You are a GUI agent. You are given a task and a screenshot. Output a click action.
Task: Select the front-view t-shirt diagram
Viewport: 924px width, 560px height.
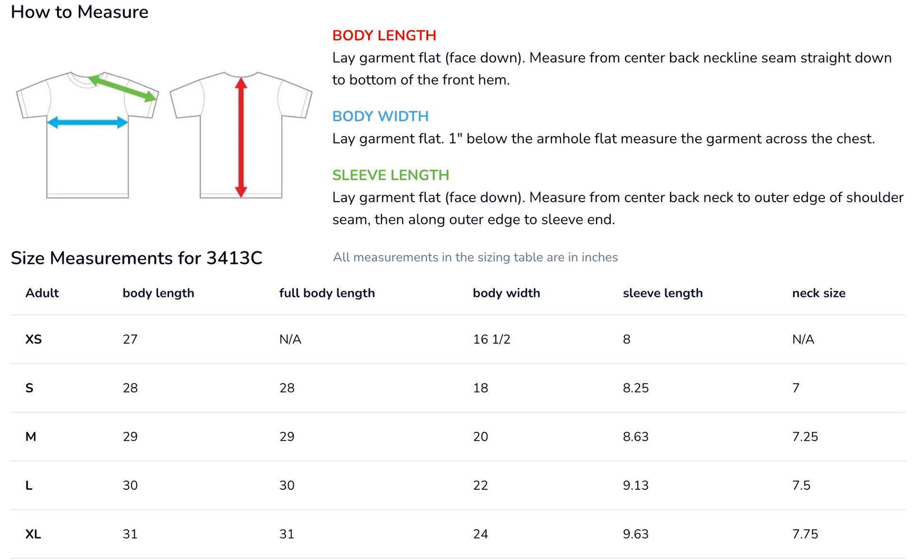click(x=88, y=135)
